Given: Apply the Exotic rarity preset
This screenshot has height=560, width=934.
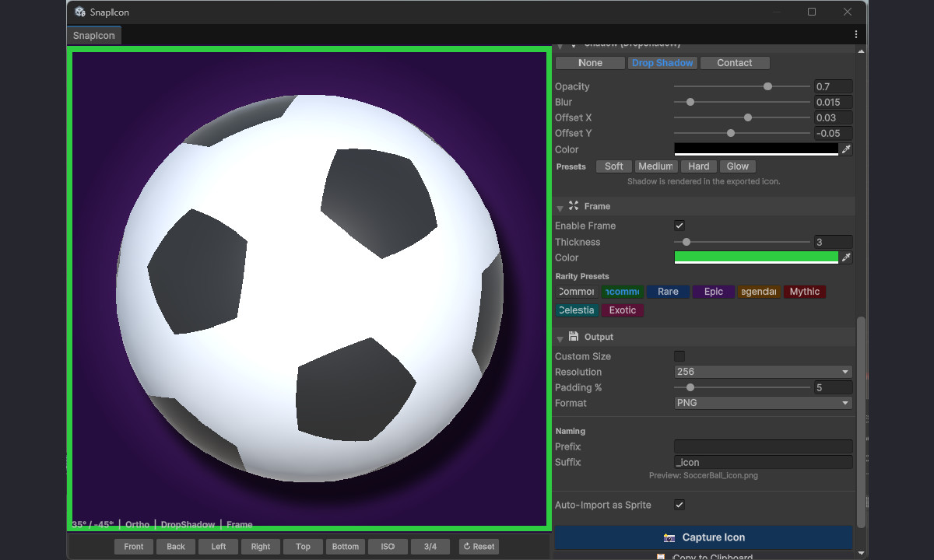Looking at the screenshot, I should pyautogui.click(x=623, y=310).
